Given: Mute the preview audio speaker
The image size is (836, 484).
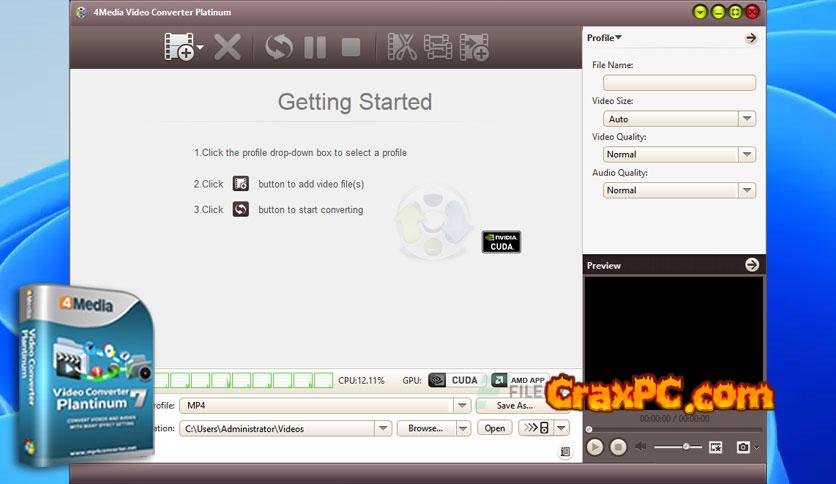Looking at the screenshot, I should 641,447.
